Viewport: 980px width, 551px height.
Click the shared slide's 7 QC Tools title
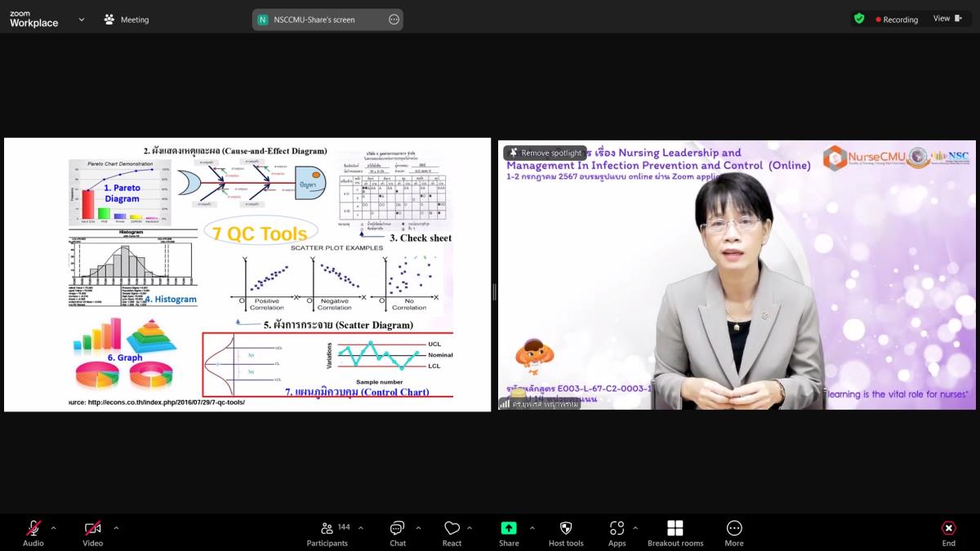pyautogui.click(x=260, y=233)
